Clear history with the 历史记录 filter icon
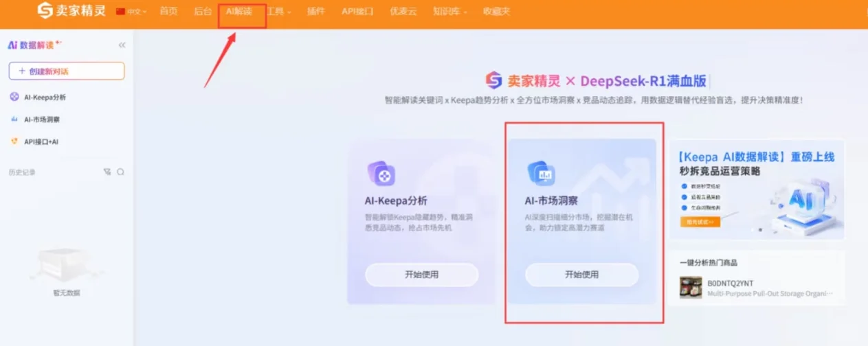The width and height of the screenshot is (868, 346). click(x=107, y=172)
